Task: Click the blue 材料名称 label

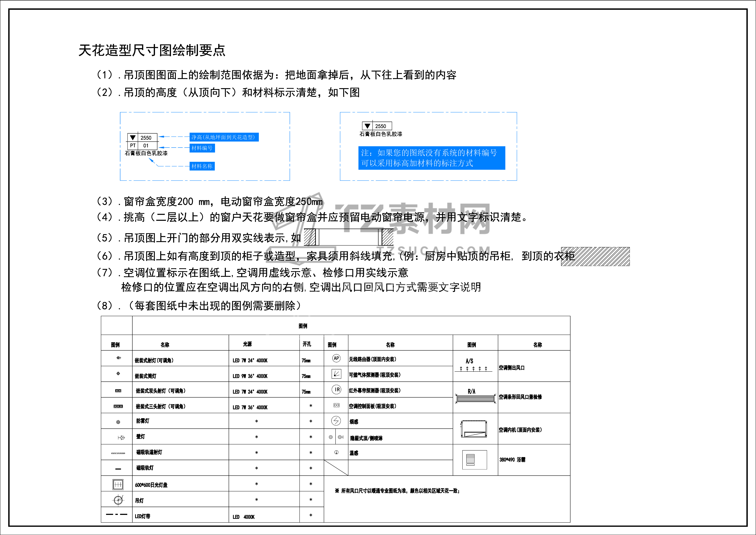Action: [202, 166]
